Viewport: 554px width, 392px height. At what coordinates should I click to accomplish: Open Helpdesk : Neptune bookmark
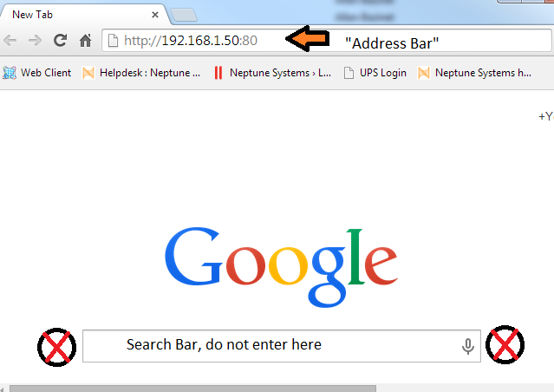[141, 73]
